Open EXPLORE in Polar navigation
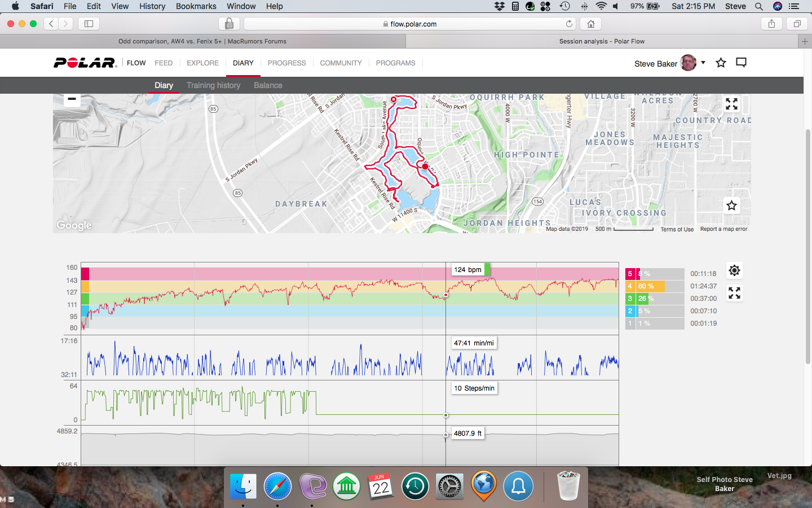The height and width of the screenshot is (508, 812). pos(202,63)
